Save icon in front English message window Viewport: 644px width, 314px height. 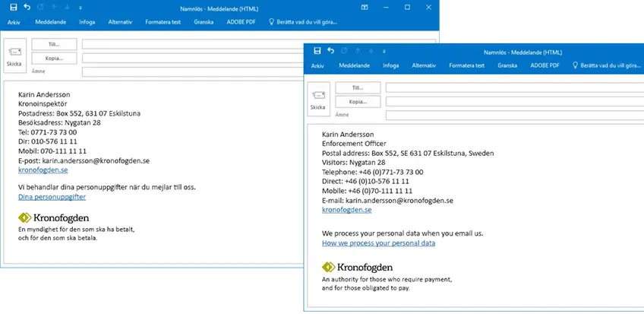coord(317,50)
